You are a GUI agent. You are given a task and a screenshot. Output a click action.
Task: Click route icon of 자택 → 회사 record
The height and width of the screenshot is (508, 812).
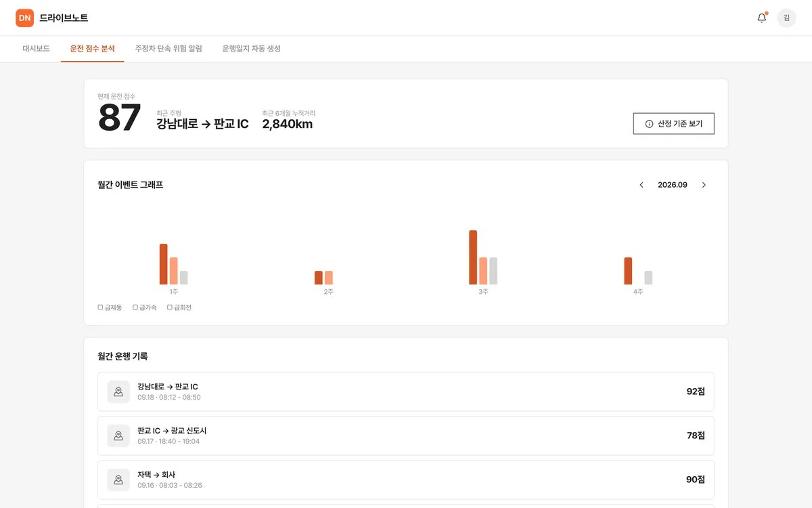click(x=118, y=480)
